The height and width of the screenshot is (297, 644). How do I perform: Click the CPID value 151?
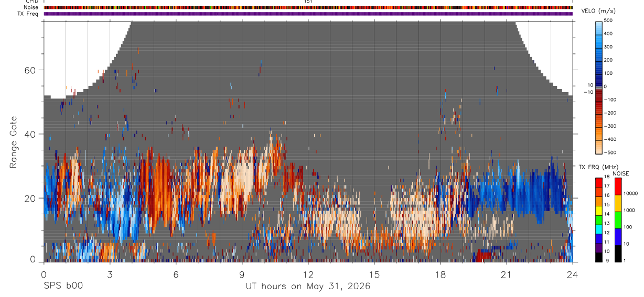tap(308, 2)
